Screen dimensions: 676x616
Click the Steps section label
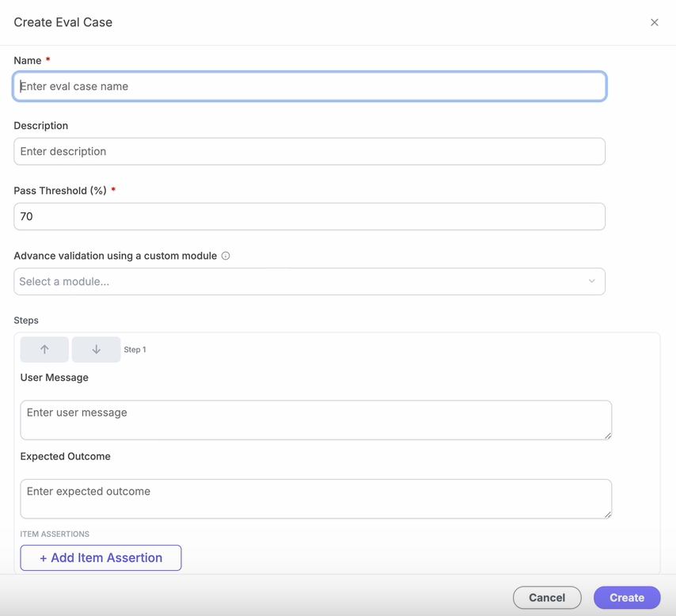(x=26, y=321)
